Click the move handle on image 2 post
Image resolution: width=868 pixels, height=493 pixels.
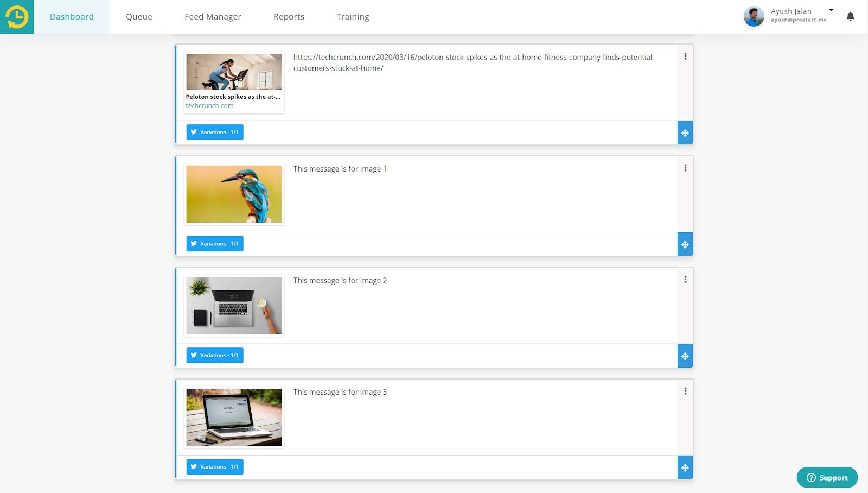pos(685,356)
